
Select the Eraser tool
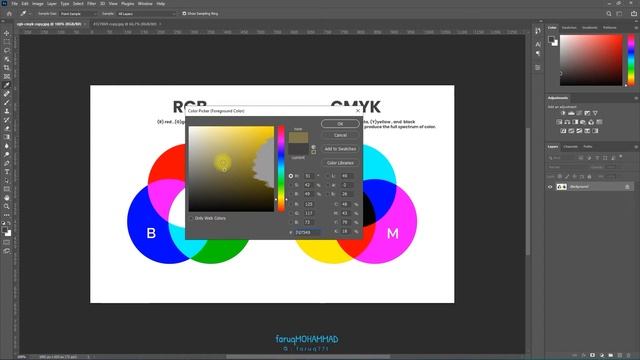pos(7,128)
